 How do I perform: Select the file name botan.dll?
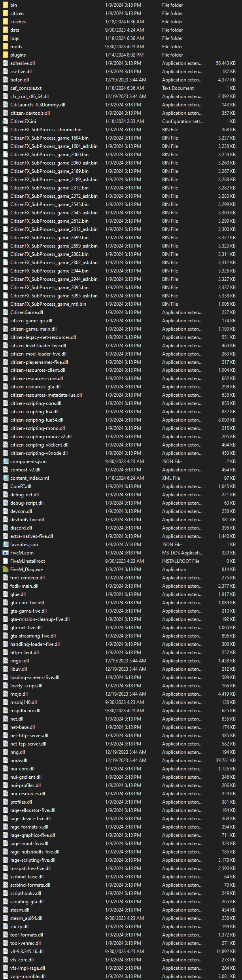[x=19, y=79]
